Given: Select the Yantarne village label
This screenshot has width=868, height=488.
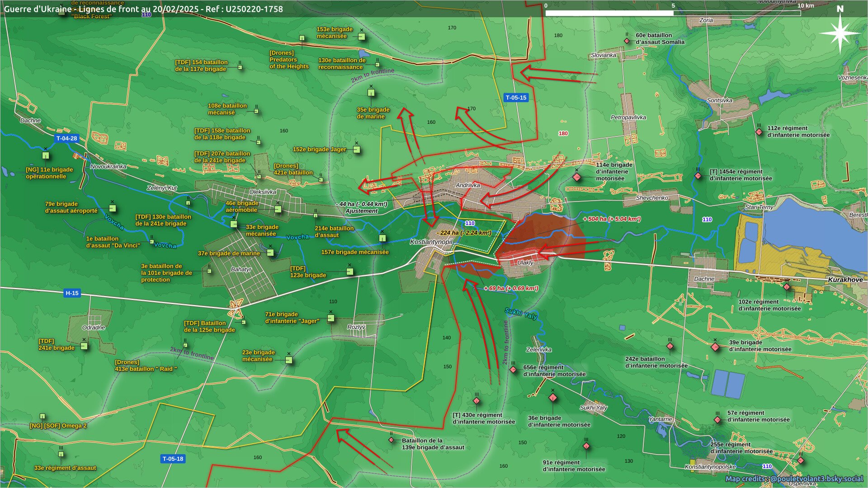Looking at the screenshot, I should coord(660,419).
